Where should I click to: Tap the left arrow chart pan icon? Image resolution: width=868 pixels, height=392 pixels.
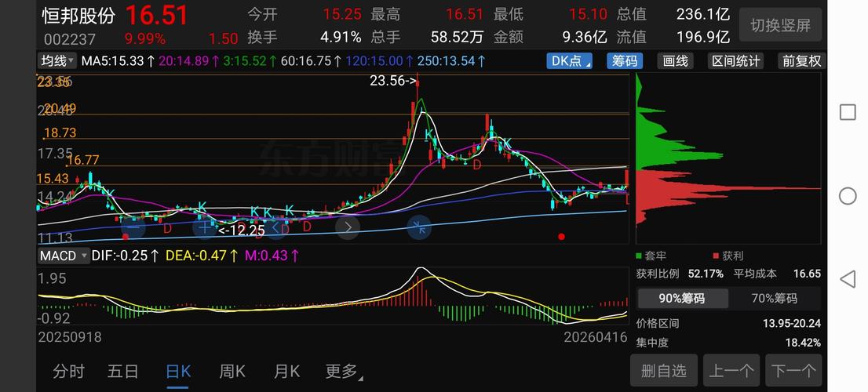click(276, 227)
